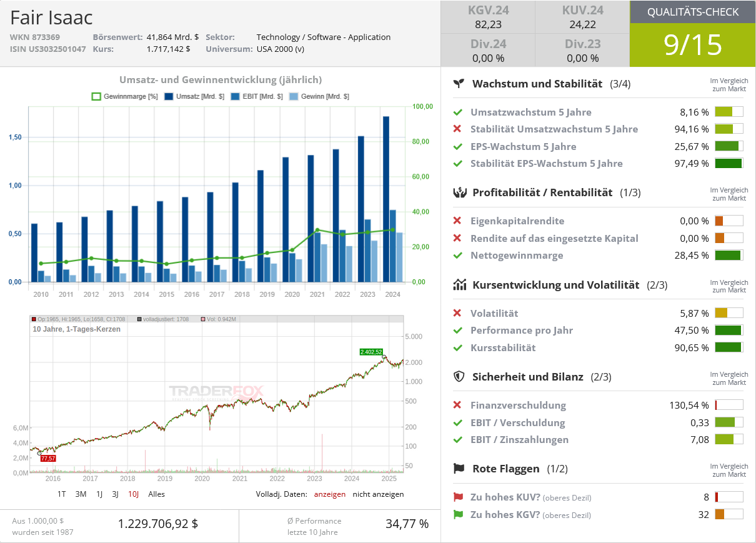Click 'nicht anzeigen' for Volladj. Daten
The image size is (756, 543).
pyautogui.click(x=379, y=494)
